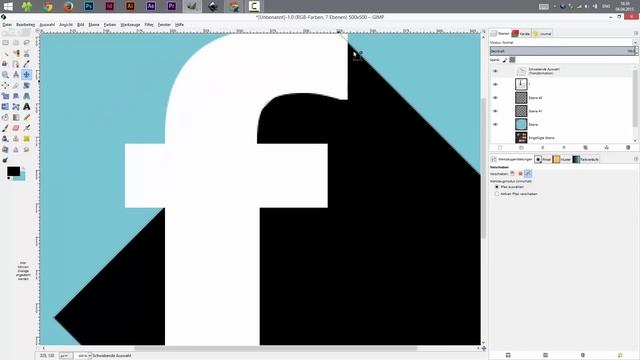Open the layers dock tab configuration menu
The height and width of the screenshot is (360, 640).
pyautogui.click(x=636, y=33)
